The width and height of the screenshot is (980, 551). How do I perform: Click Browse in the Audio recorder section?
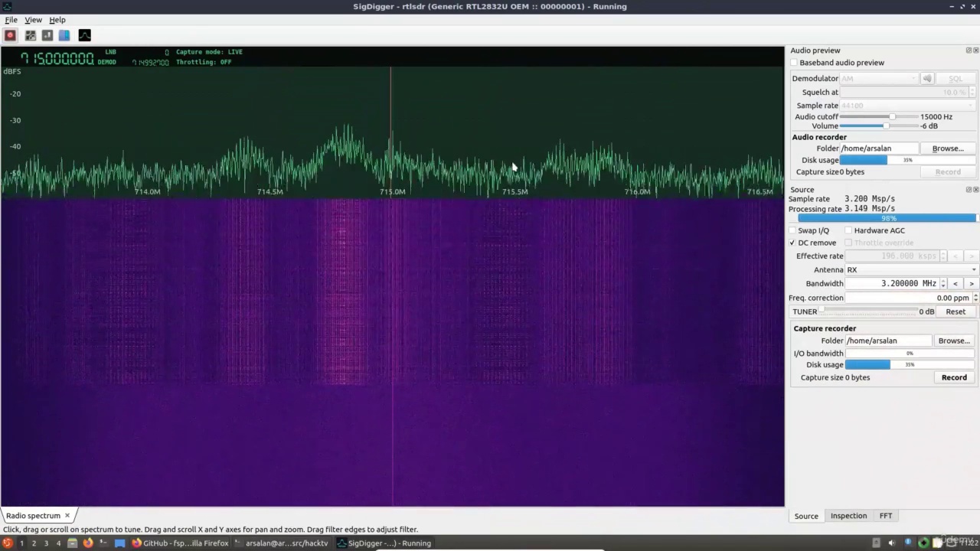[948, 148]
